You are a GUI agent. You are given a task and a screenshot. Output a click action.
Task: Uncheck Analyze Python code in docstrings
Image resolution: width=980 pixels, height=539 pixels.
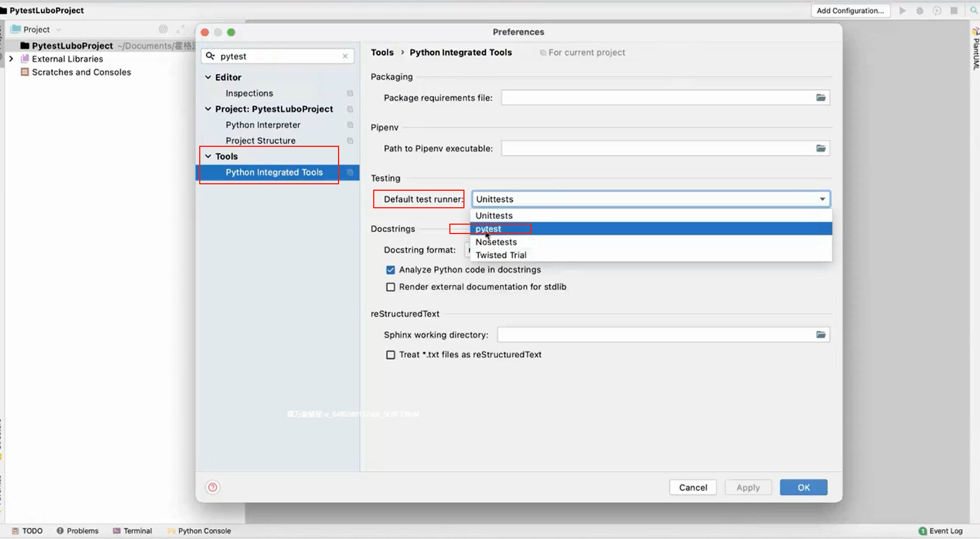[391, 270]
